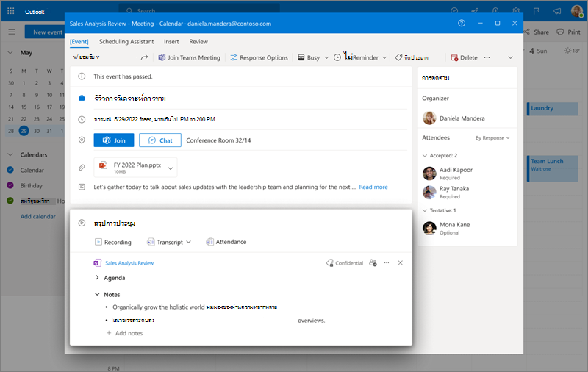Click the New event button in Outlook
The height and width of the screenshot is (372, 588).
(45, 32)
